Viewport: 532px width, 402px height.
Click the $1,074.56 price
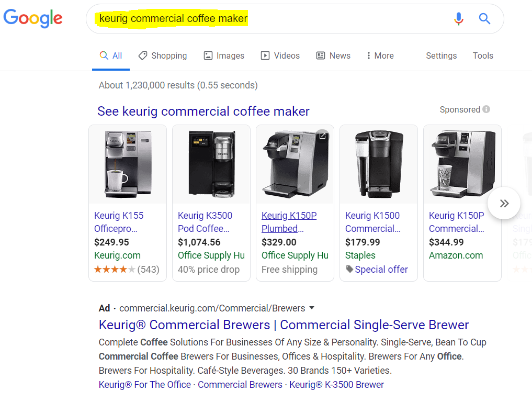click(x=199, y=242)
